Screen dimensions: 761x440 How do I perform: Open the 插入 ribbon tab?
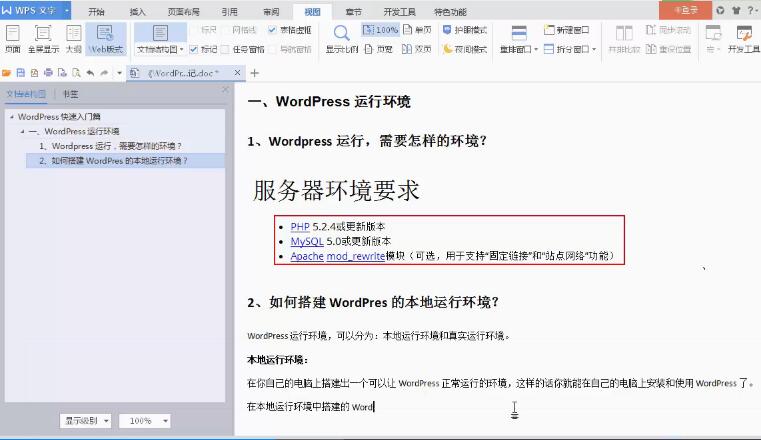click(137, 12)
